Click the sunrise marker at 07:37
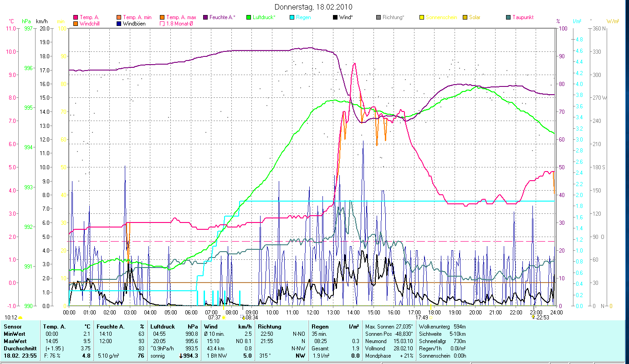This screenshot has height=364, width=629. click(223, 318)
